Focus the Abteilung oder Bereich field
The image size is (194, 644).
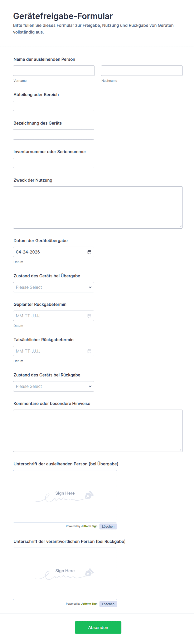click(54, 106)
